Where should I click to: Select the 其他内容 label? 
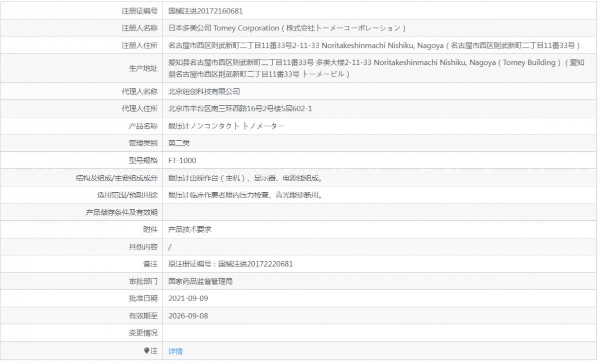coord(143,247)
